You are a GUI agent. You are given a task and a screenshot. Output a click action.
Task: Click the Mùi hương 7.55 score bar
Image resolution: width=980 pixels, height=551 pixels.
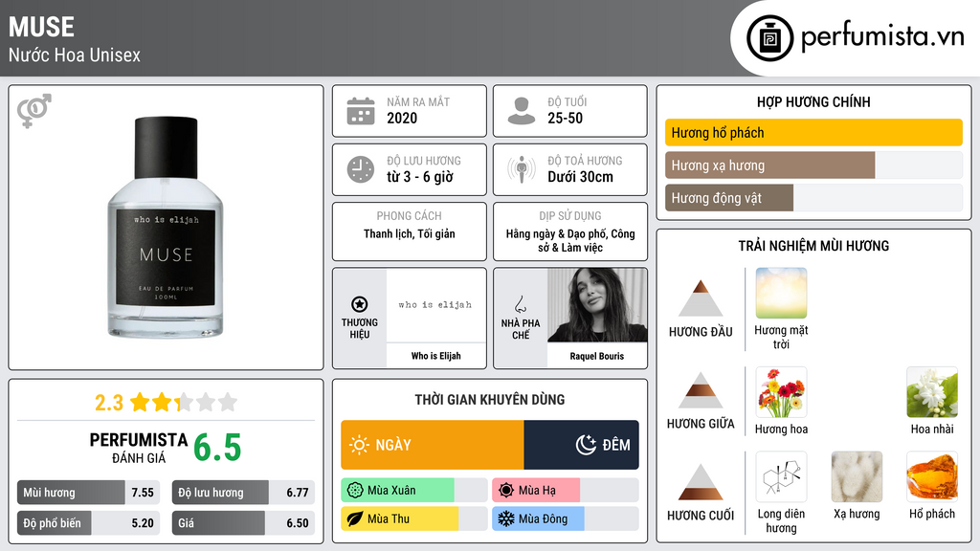point(89,493)
